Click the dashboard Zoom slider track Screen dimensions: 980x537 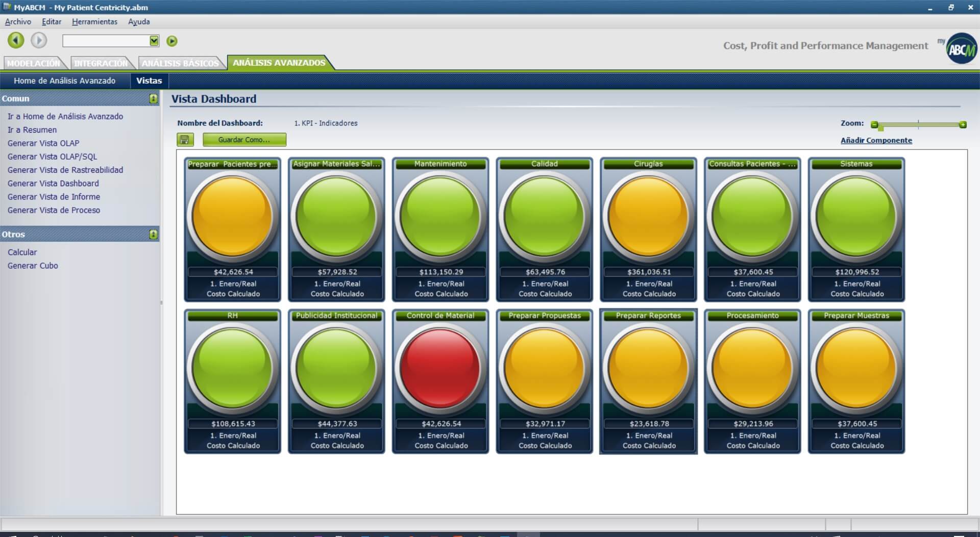coord(919,124)
